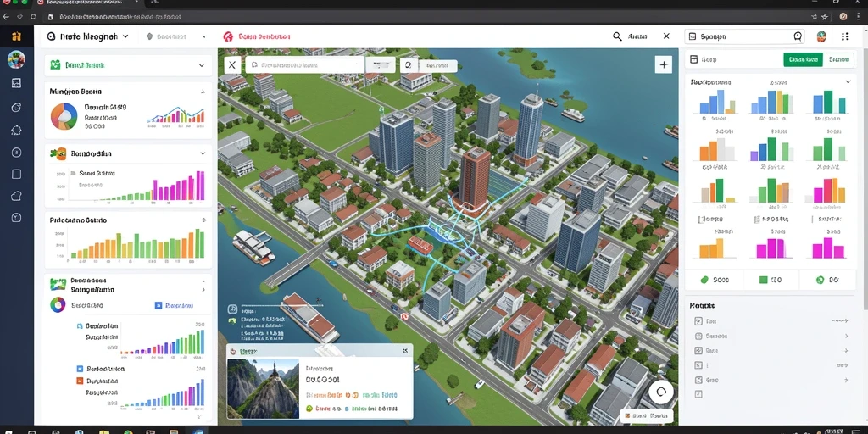Tick the checkbox of the second Roqois list row
The height and width of the screenshot is (434, 868).
[x=698, y=336]
